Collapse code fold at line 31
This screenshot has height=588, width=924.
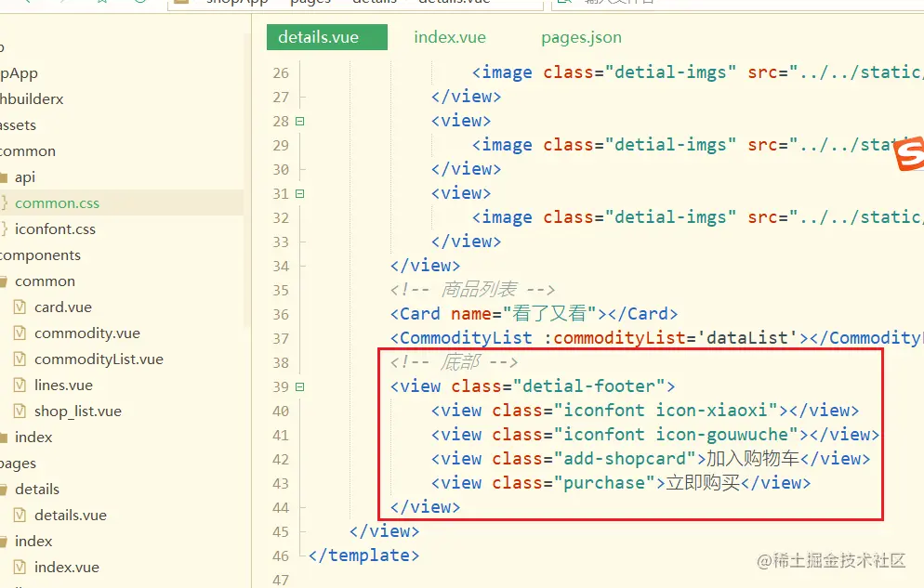300,193
